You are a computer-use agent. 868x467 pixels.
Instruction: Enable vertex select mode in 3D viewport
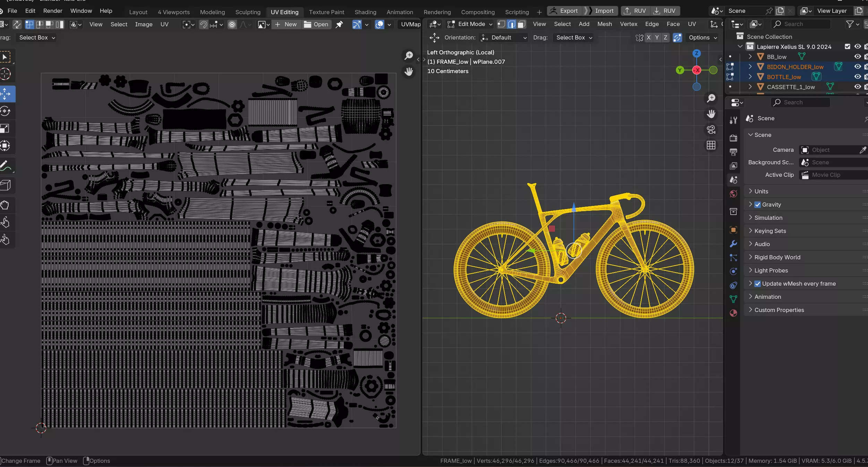tap(501, 24)
